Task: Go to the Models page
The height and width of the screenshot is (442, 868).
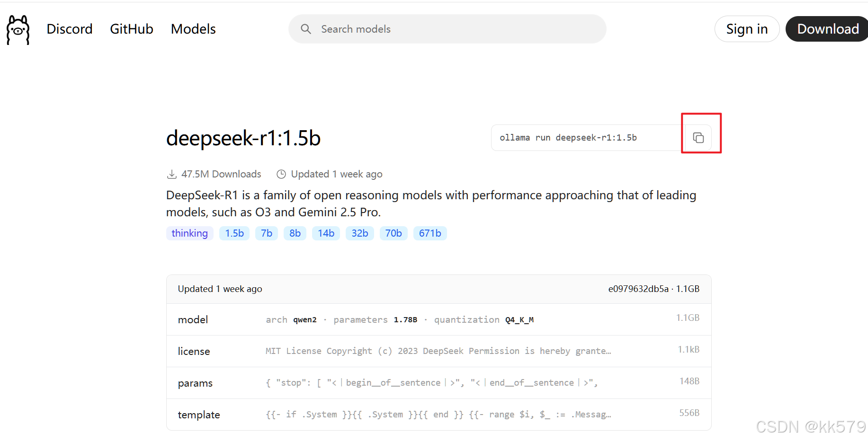Action: [193, 29]
